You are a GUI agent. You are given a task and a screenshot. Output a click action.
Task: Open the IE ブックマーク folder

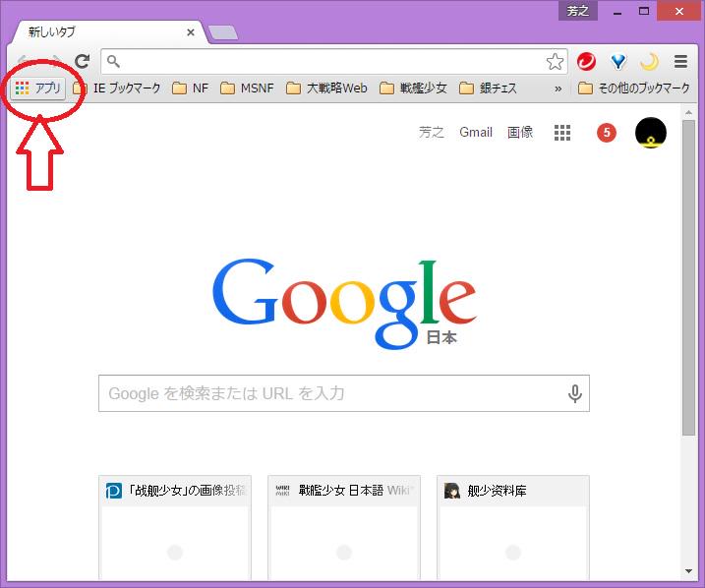tap(116, 88)
